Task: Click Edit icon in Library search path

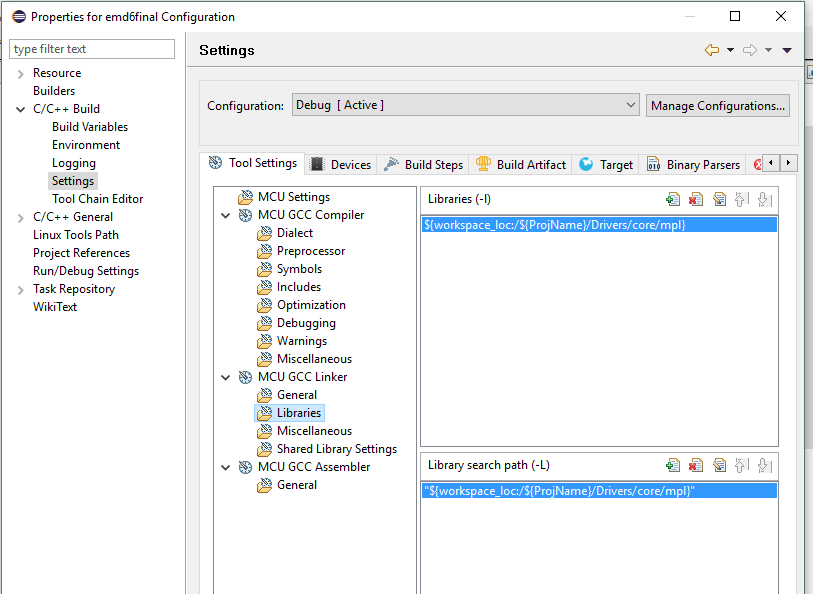Action: click(x=719, y=465)
